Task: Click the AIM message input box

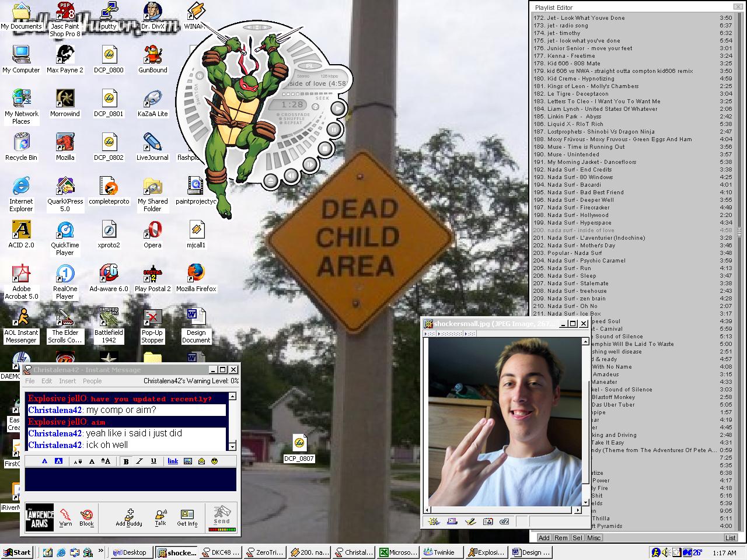Action: [x=131, y=480]
